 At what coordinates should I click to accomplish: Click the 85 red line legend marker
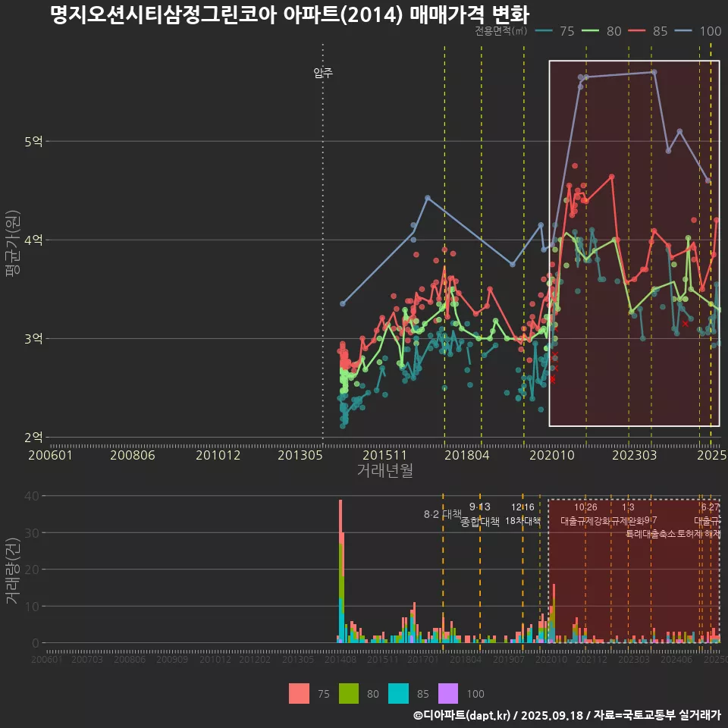tap(639, 31)
